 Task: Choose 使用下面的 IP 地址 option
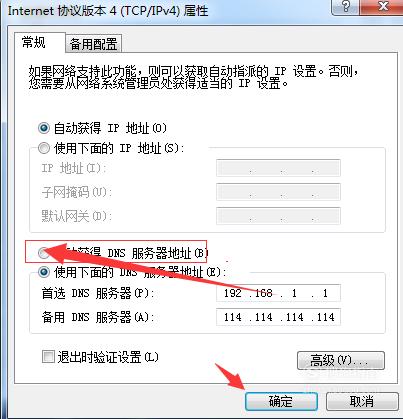(44, 148)
